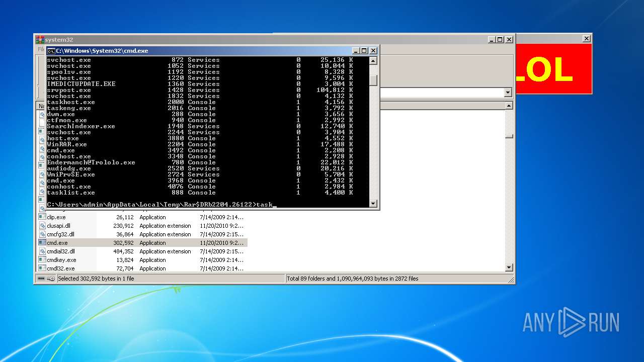Minimize the system32 WinRAR window

click(x=492, y=39)
